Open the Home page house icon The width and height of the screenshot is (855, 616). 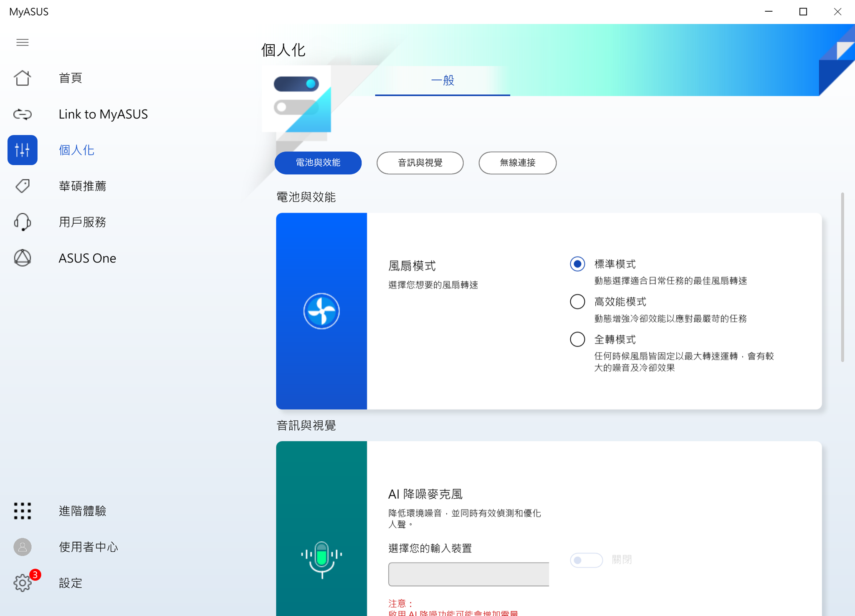tap(23, 78)
